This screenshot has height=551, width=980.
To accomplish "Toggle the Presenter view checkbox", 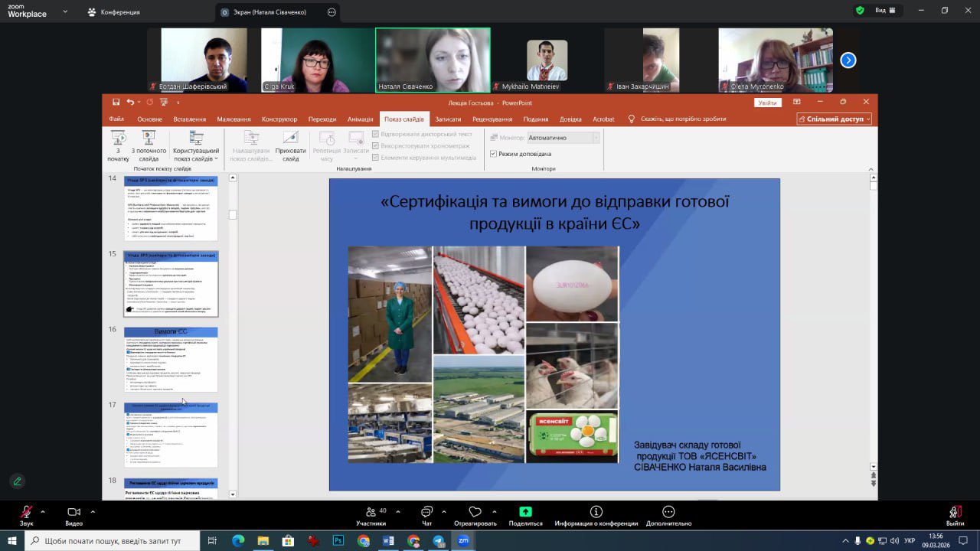I will point(494,154).
